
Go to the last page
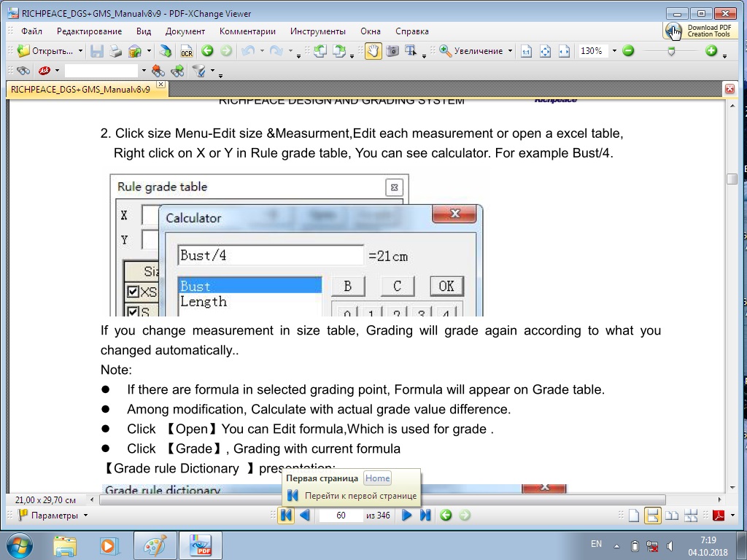(425, 515)
